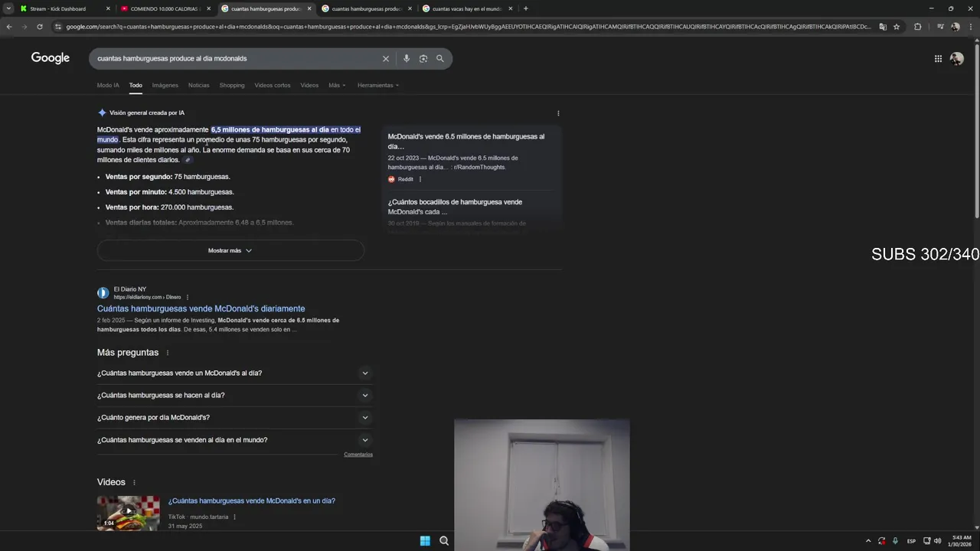This screenshot has height=551, width=980.
Task: Bookmark this page with star icon
Action: coord(897,27)
